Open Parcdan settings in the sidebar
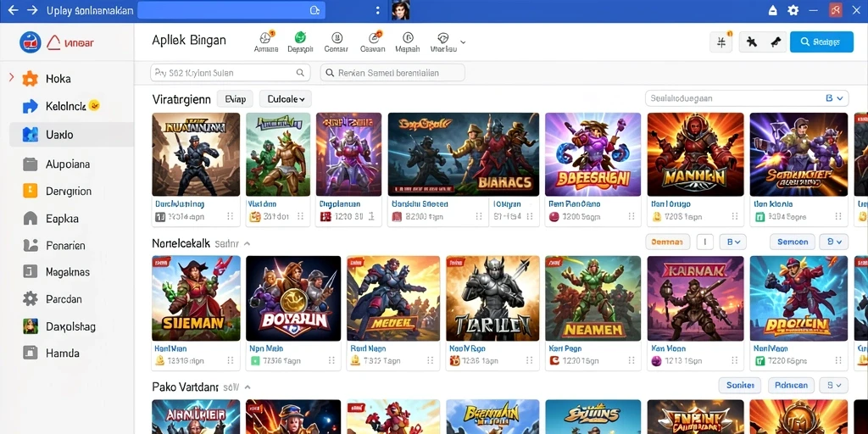This screenshot has width=868, height=434. click(x=64, y=299)
